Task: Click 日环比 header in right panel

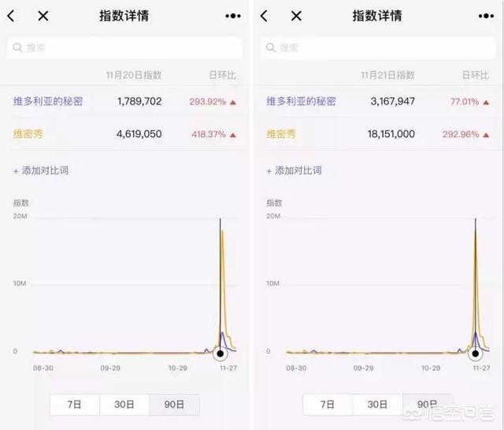Action: click(476, 75)
